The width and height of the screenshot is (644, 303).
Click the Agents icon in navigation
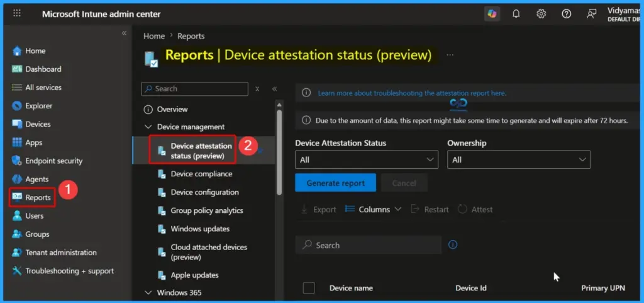point(17,180)
